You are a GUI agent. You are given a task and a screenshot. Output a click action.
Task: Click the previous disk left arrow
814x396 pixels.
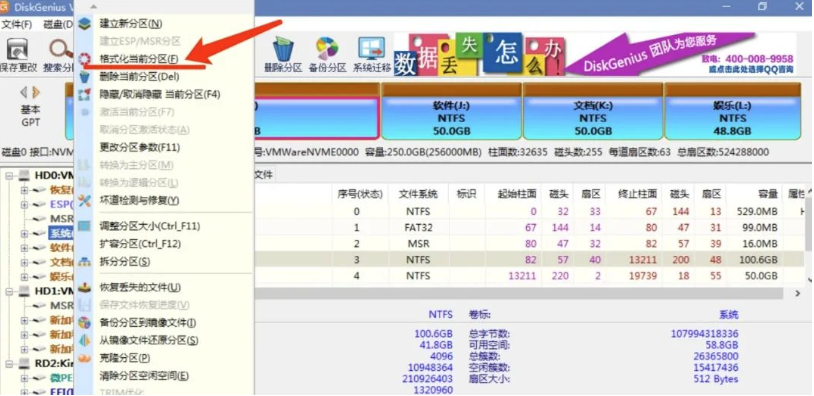coord(23,93)
